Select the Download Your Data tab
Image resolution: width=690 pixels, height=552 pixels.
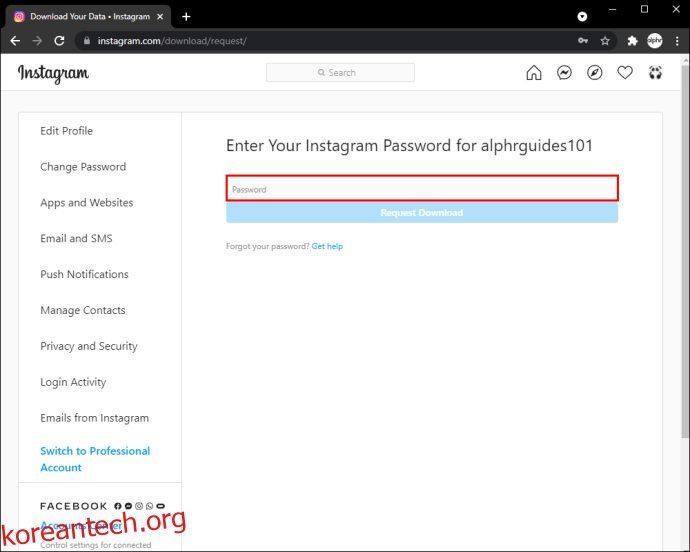88,17
